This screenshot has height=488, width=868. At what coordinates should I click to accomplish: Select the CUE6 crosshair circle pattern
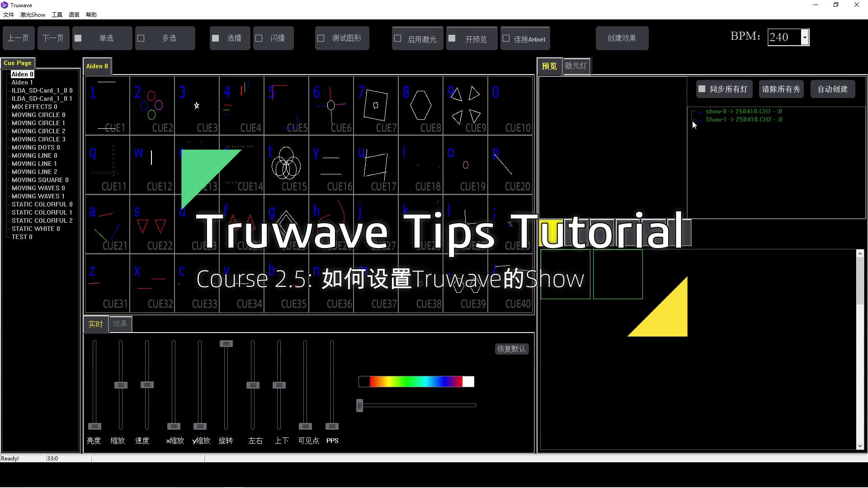click(331, 105)
